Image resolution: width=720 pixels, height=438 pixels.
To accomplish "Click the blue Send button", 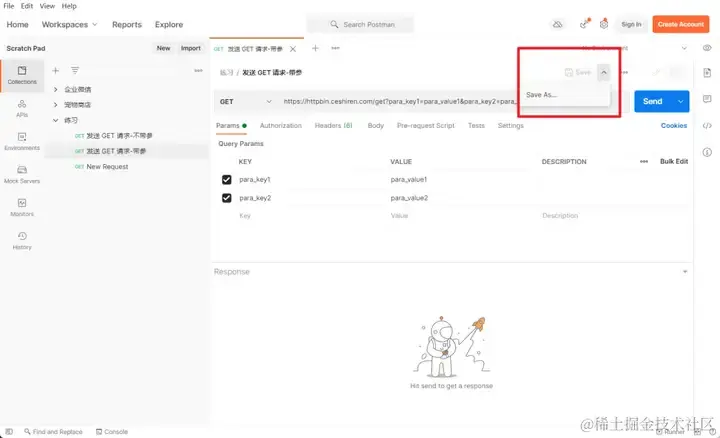I will [x=652, y=101].
